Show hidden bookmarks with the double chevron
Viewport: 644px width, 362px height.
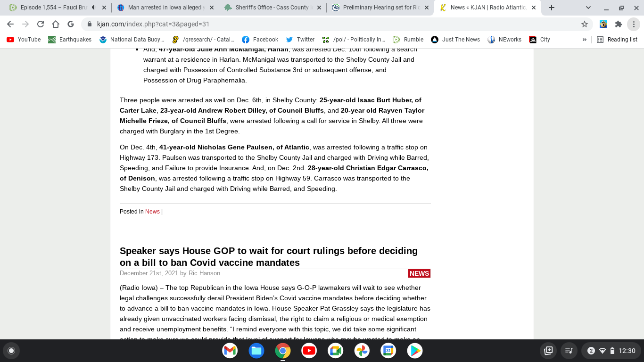pos(585,40)
